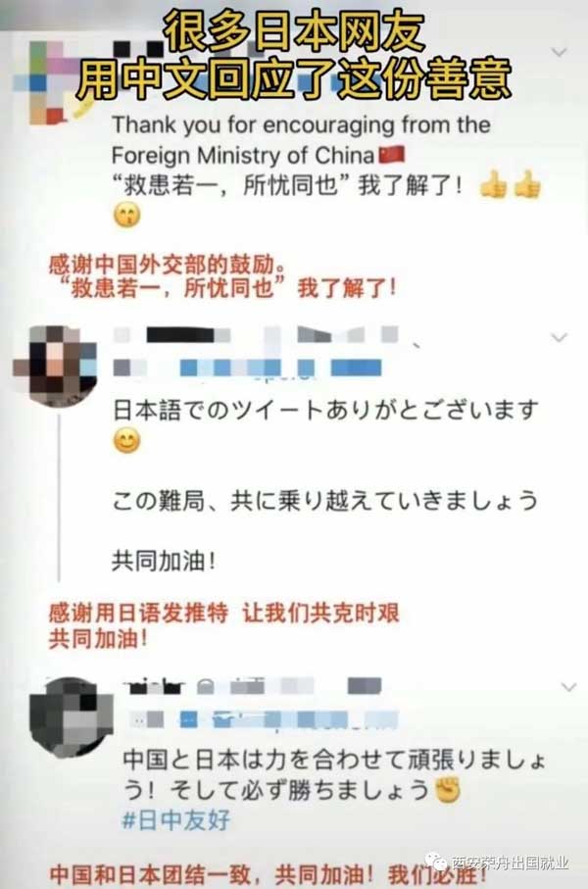
Task: Open chevron menu on the #日中友好 tweet
Action: pyautogui.click(x=568, y=687)
